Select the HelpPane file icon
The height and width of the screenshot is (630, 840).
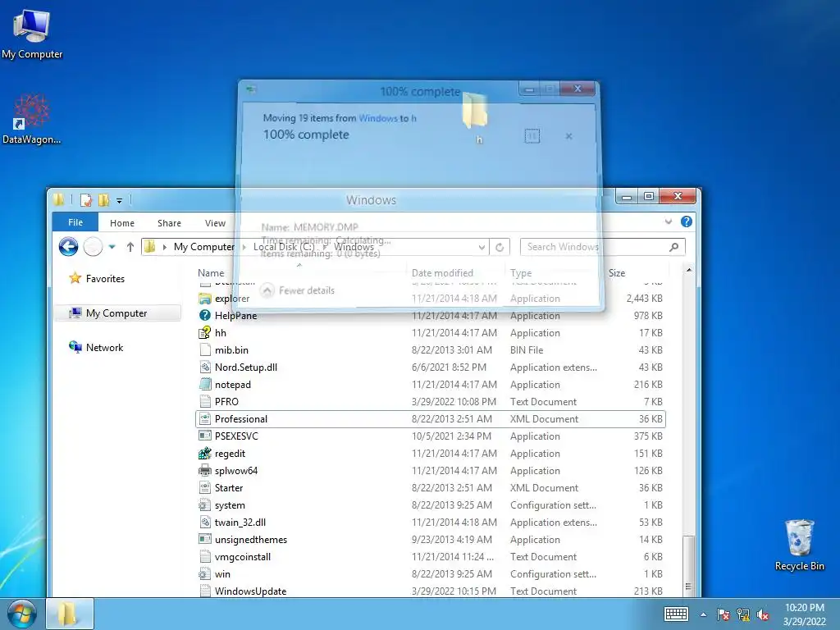pos(204,316)
